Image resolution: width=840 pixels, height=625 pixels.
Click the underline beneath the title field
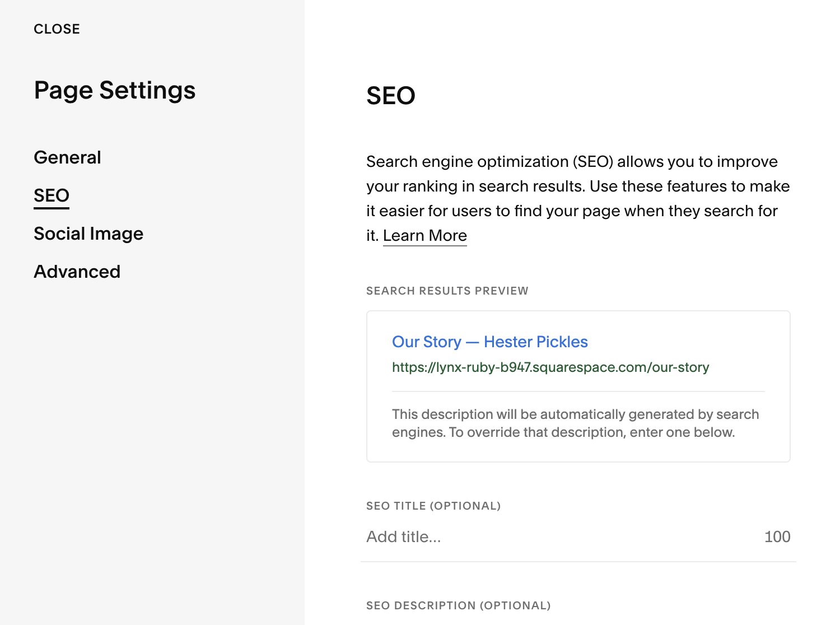[578, 562]
